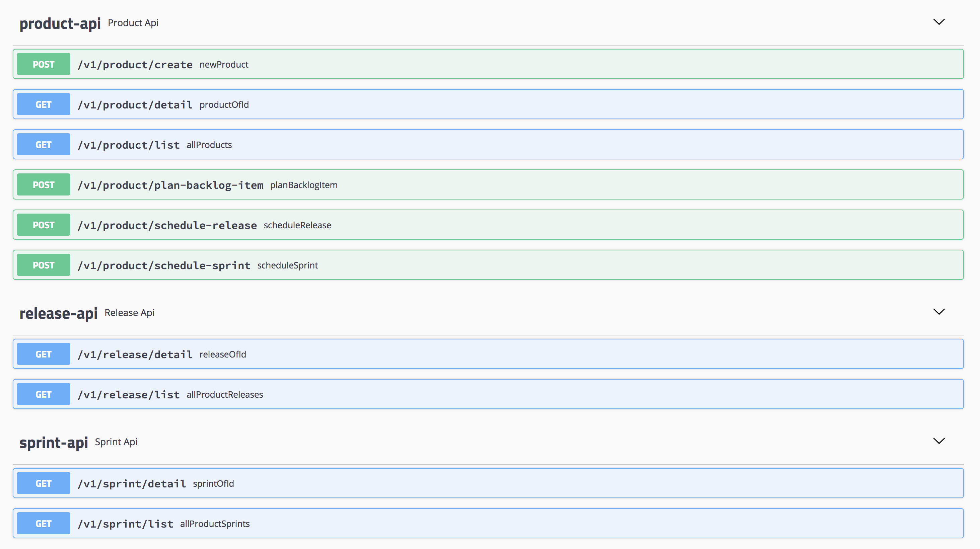
Task: Click GET badge for /v1/release/list
Action: 43,394
